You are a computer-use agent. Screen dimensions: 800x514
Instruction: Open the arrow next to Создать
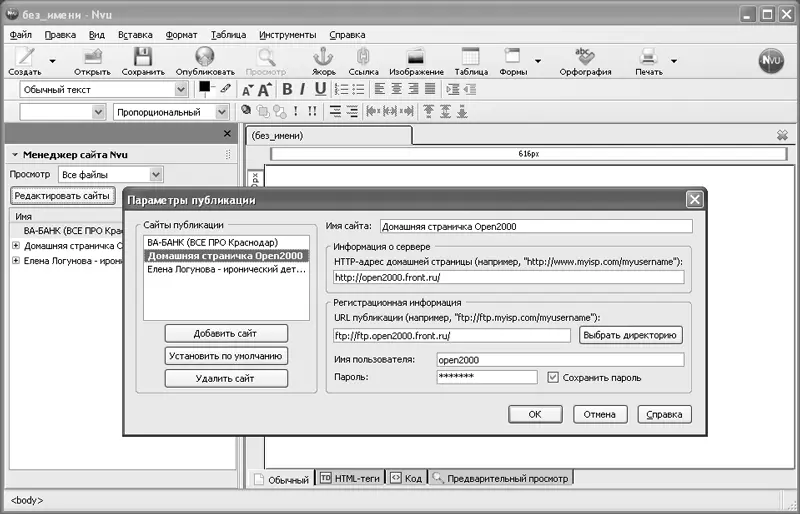point(52,61)
